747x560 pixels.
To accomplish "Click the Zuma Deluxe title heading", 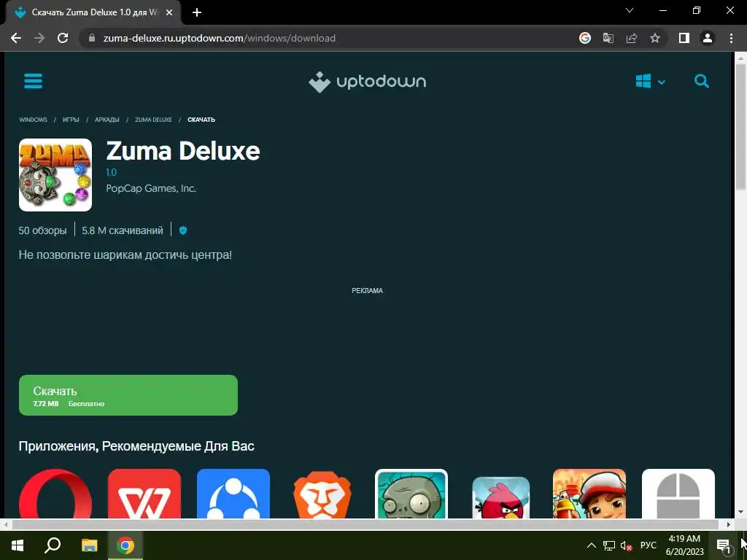I will tap(183, 151).
